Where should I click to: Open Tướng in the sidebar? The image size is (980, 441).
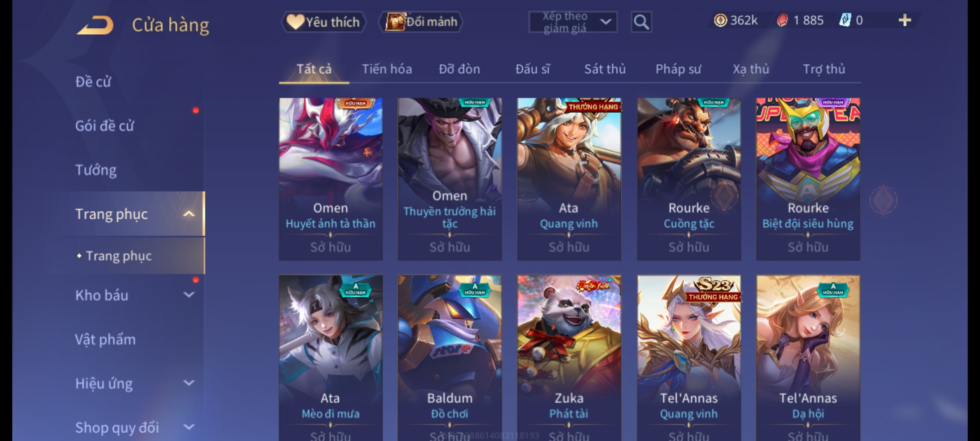coord(96,170)
